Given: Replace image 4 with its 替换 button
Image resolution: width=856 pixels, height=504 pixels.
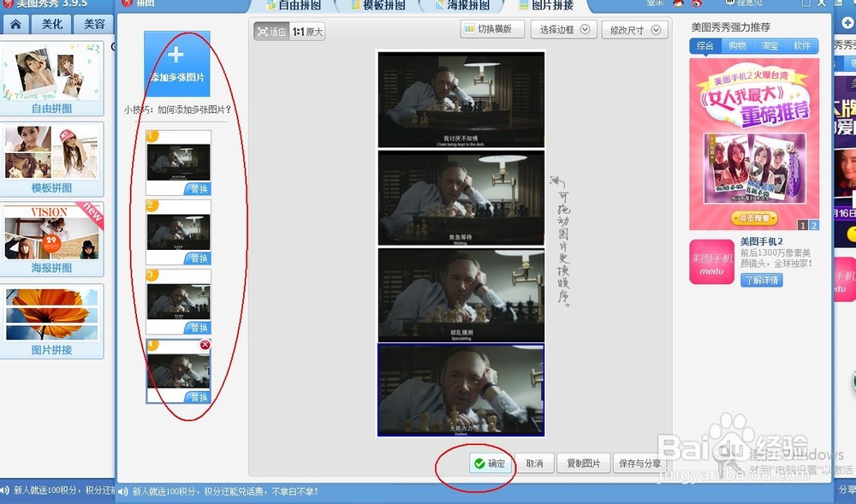Looking at the screenshot, I should (x=198, y=397).
